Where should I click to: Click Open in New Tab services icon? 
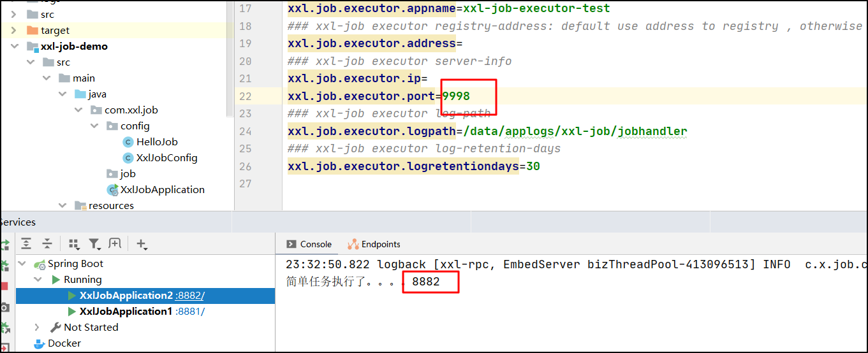point(115,243)
